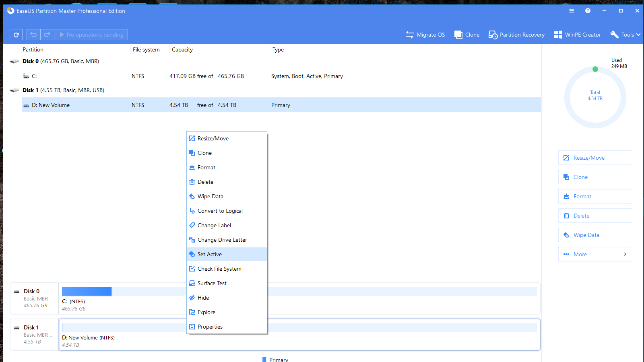Click the Resize/Move button in right panel
This screenshot has height=362, width=644.
tap(595, 158)
